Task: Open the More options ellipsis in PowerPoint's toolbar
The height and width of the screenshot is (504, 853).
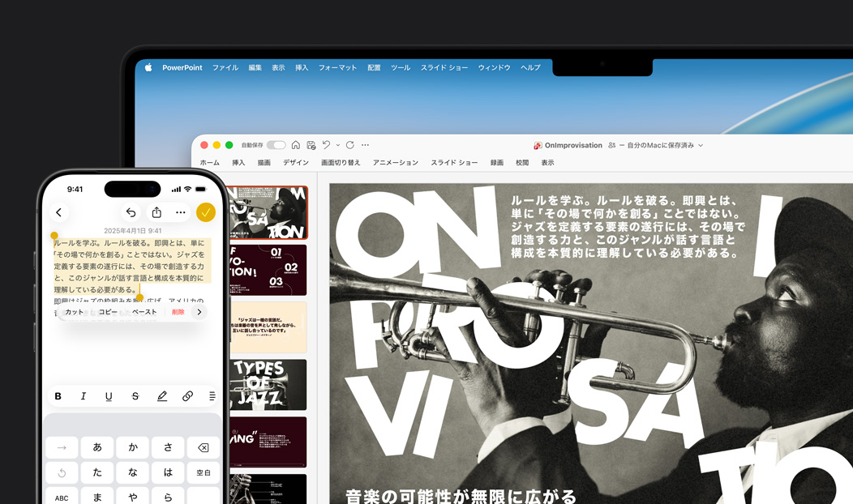Action: click(365, 144)
